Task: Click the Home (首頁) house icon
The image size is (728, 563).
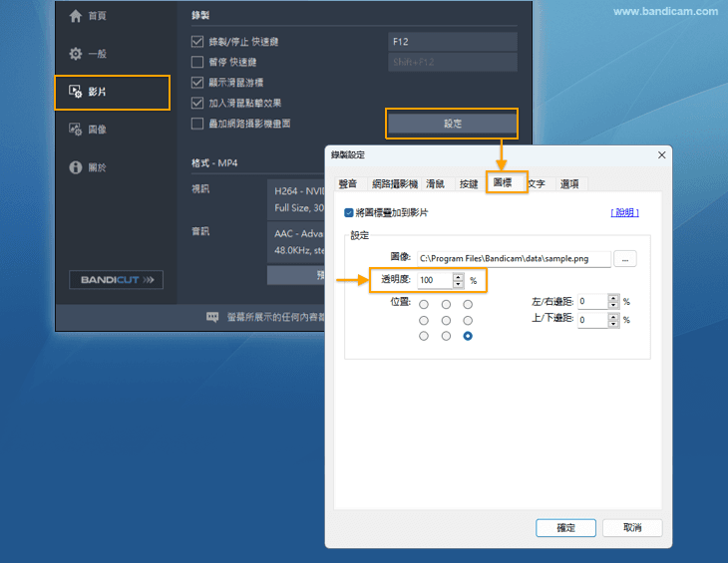Action: click(76, 16)
